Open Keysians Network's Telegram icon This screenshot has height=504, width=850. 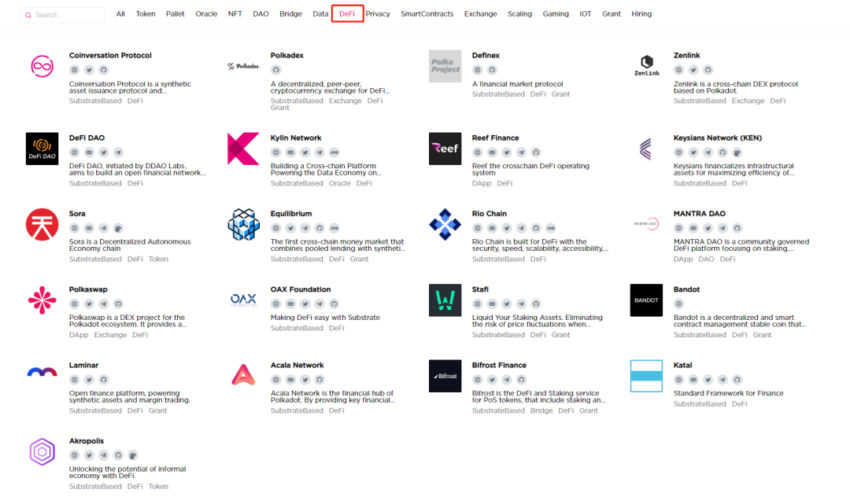(708, 152)
